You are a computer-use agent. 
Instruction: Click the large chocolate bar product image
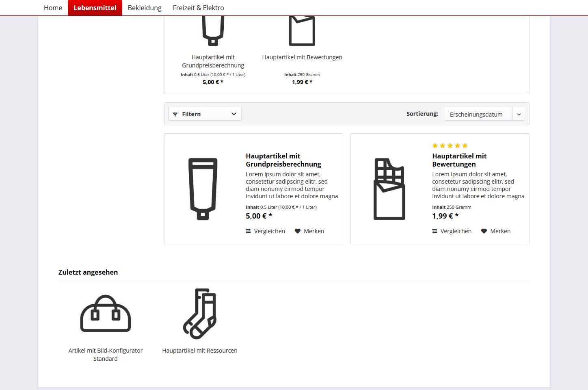tap(389, 189)
